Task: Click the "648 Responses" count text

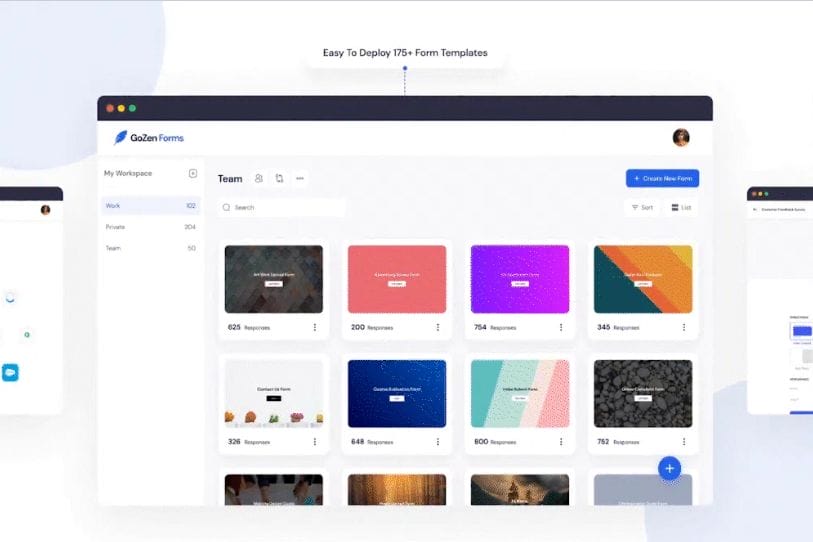Action: click(x=372, y=442)
